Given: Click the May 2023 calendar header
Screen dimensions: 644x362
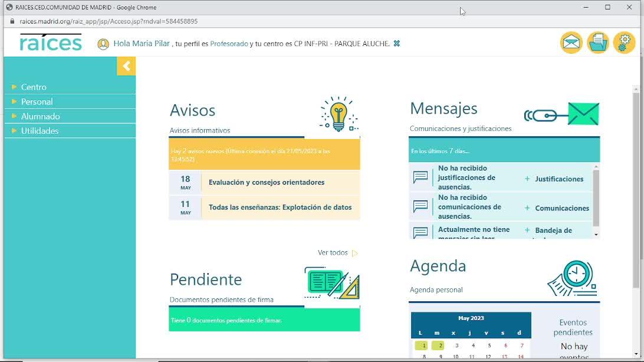Looking at the screenshot, I should [471, 318].
